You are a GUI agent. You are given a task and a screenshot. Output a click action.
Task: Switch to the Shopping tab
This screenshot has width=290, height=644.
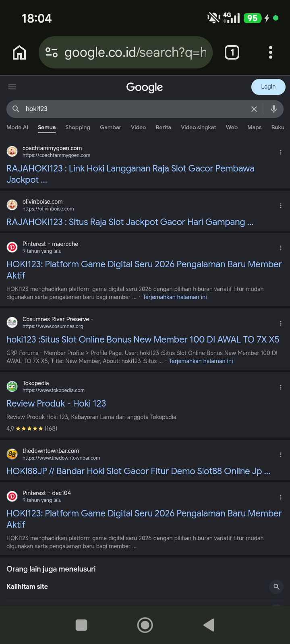[x=78, y=127]
